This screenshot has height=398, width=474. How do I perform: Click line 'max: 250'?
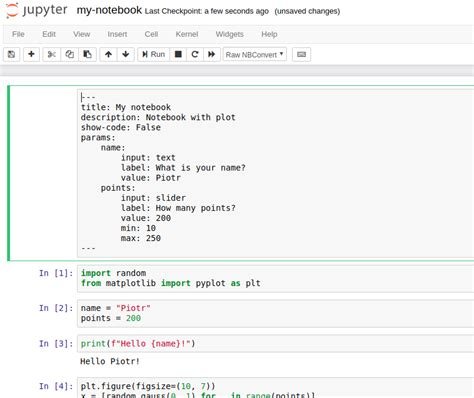(x=141, y=238)
